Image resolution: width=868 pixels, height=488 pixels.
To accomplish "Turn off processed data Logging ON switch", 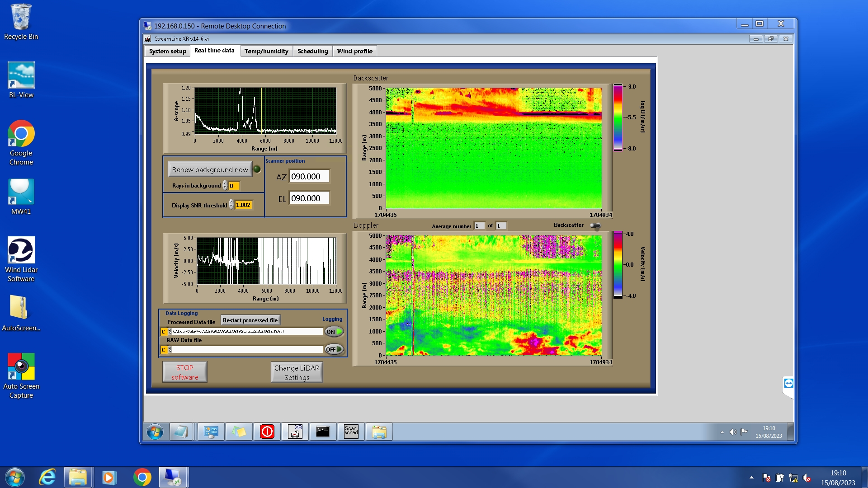I will (334, 332).
